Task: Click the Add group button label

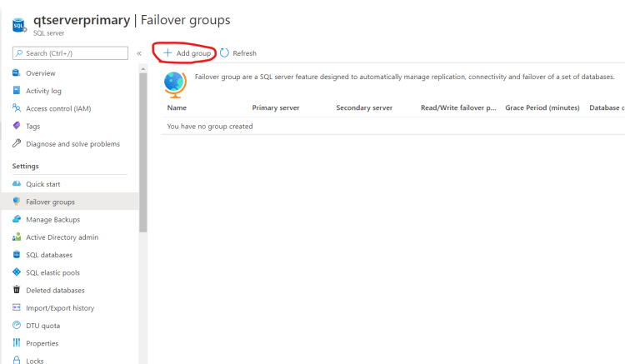Action: point(193,53)
